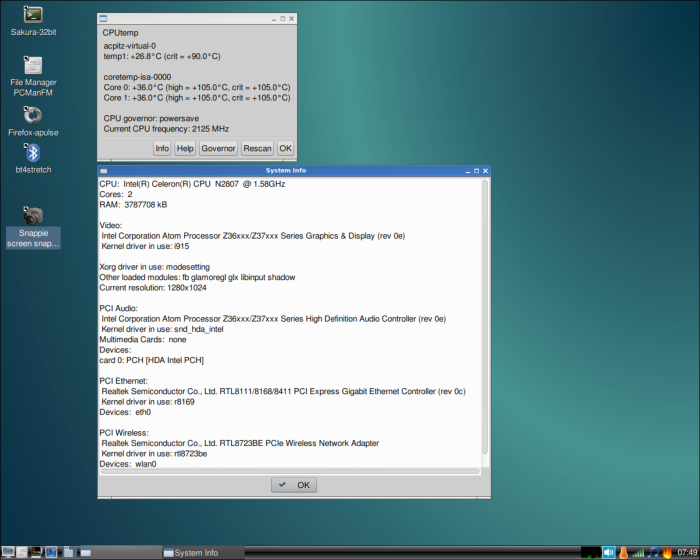The width and height of the screenshot is (700, 560).
Task: Click the blue music note tray icon
Action: [x=654, y=553]
